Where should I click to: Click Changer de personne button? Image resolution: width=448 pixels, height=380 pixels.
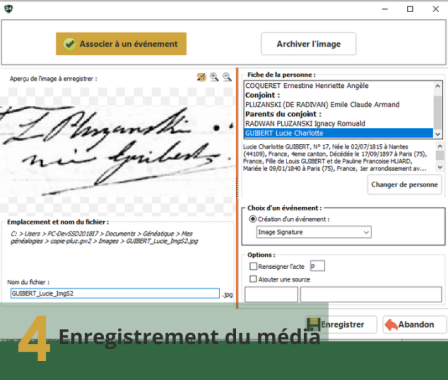404,185
